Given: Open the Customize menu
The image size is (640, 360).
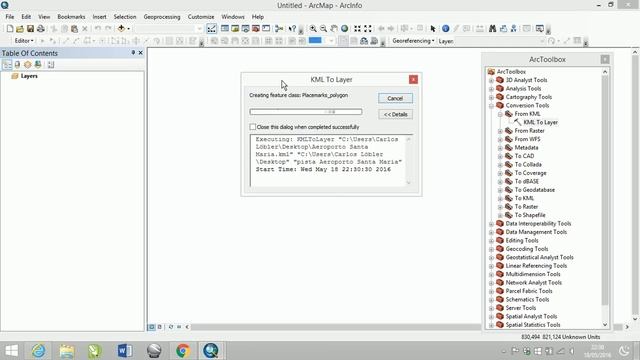Looking at the screenshot, I should (201, 17).
